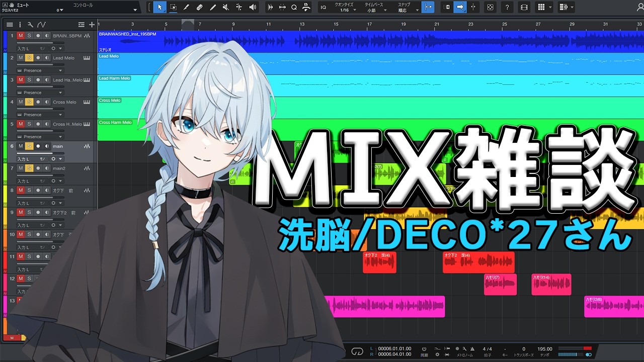Click the wrench track options icon
The height and width of the screenshot is (362, 644).
[x=30, y=24]
